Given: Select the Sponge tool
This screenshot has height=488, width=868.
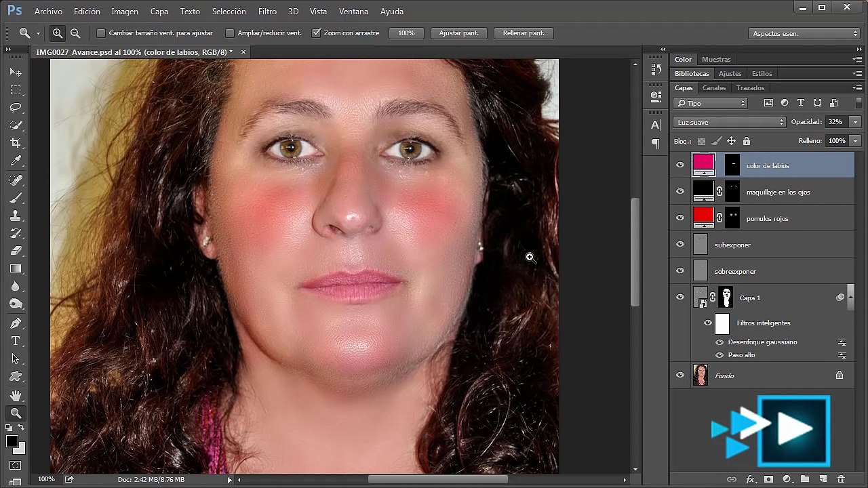Looking at the screenshot, I should (16, 304).
